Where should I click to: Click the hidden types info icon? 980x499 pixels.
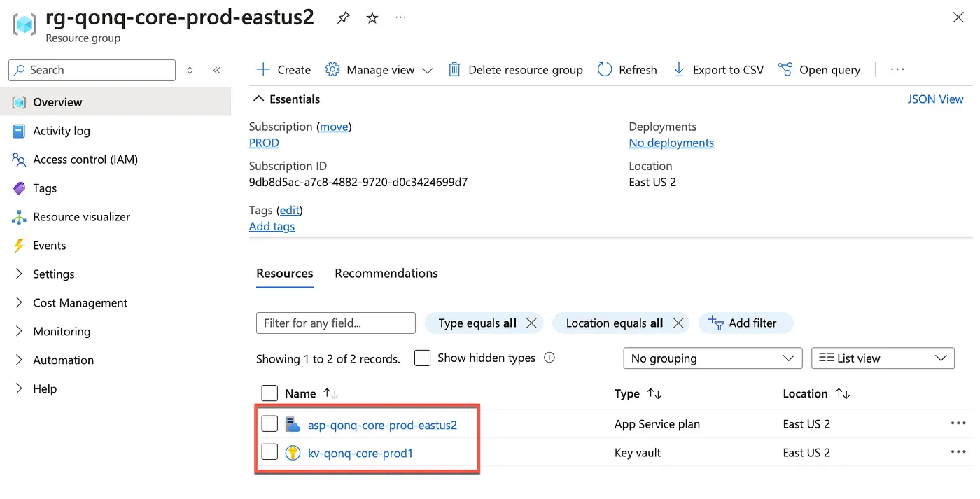549,358
